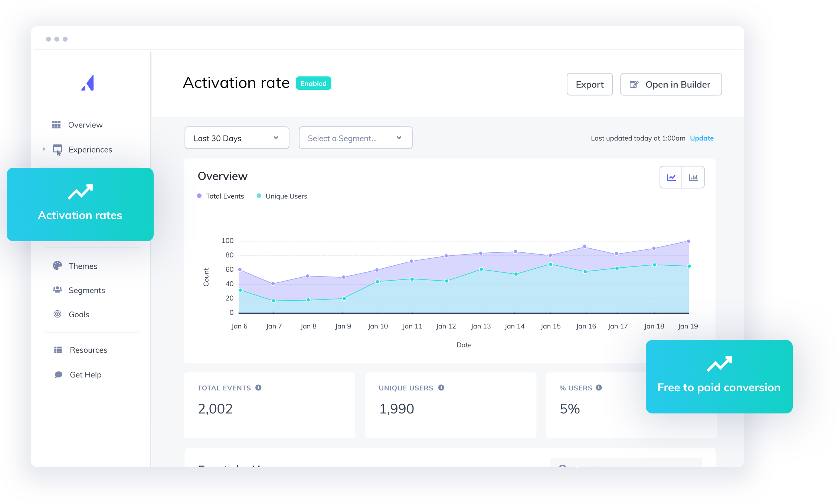Screen dimensions: 838x504
Task: Click the Unique Users info icon
Action: click(x=441, y=387)
